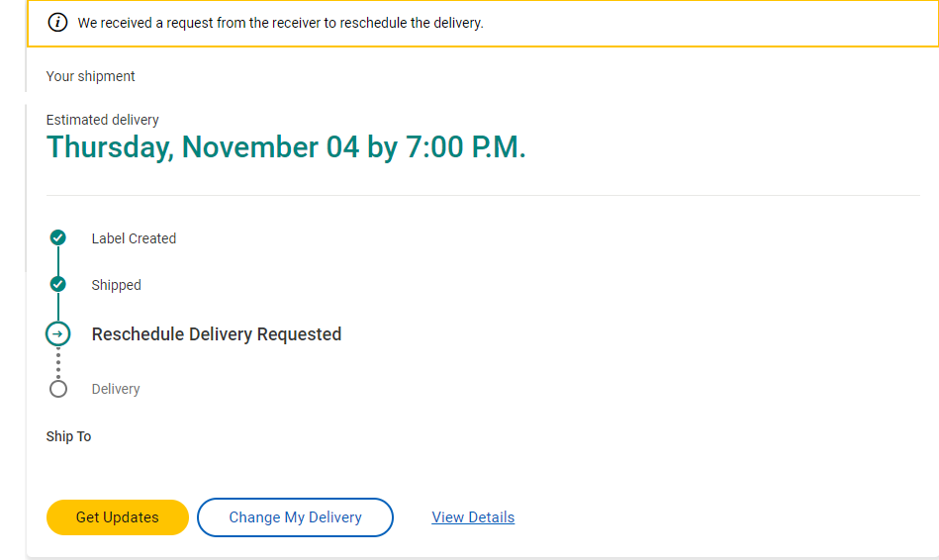Viewport: 939px width, 560px height.
Task: Select the Shipped step label
Action: (x=116, y=285)
